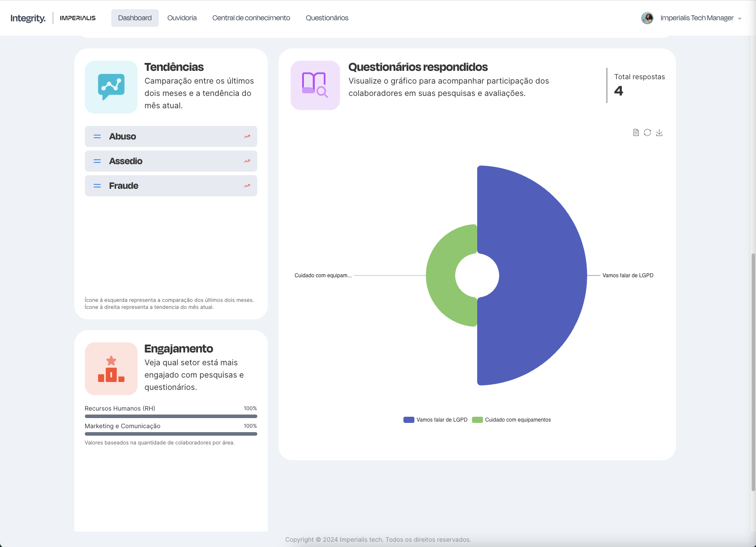Click the Imperialis brand logo
Screen dimensions: 756x547
click(77, 18)
